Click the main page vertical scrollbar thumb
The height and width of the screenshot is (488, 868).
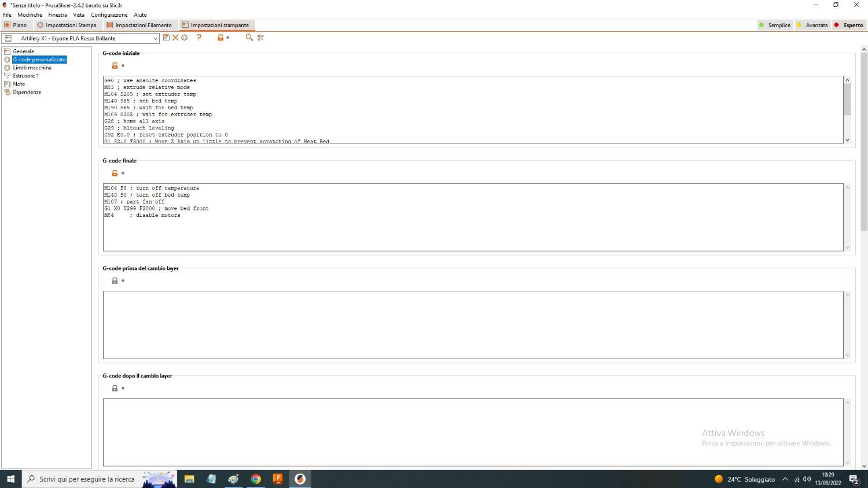pyautogui.click(x=864, y=142)
